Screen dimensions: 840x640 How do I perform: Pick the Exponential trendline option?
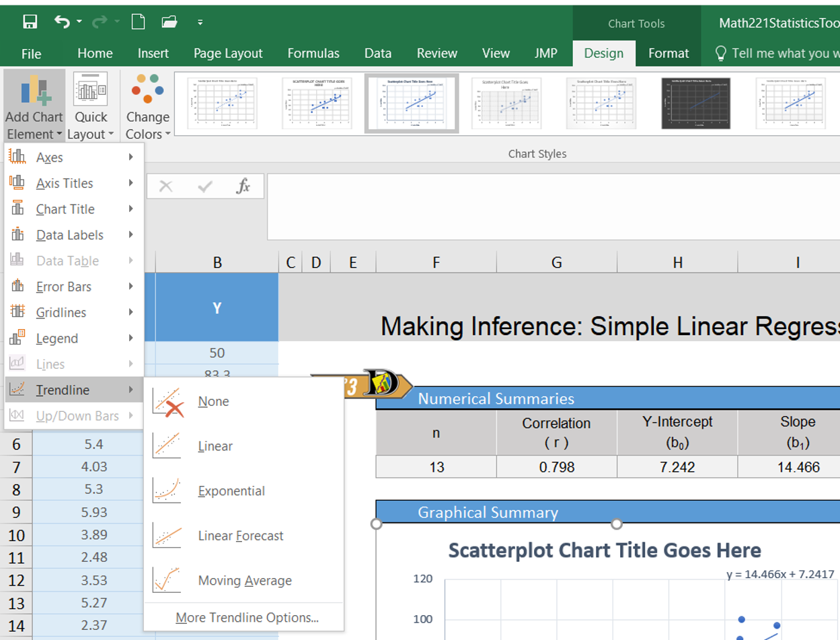point(231,491)
